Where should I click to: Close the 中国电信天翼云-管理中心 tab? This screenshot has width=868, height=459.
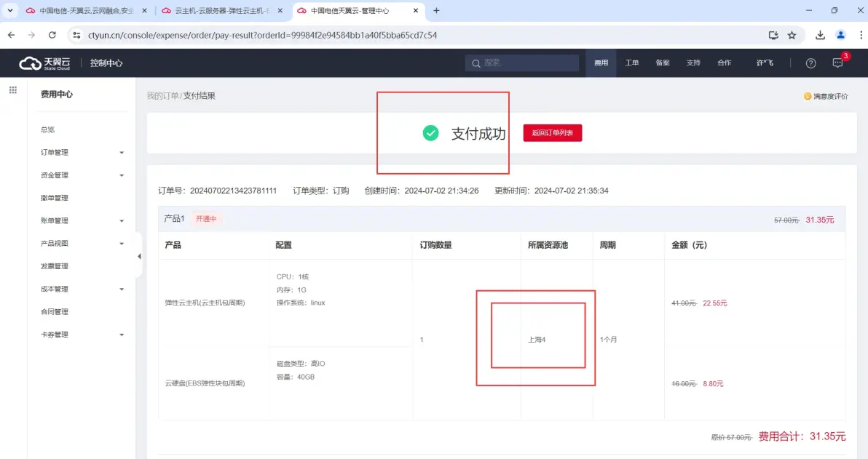point(416,10)
